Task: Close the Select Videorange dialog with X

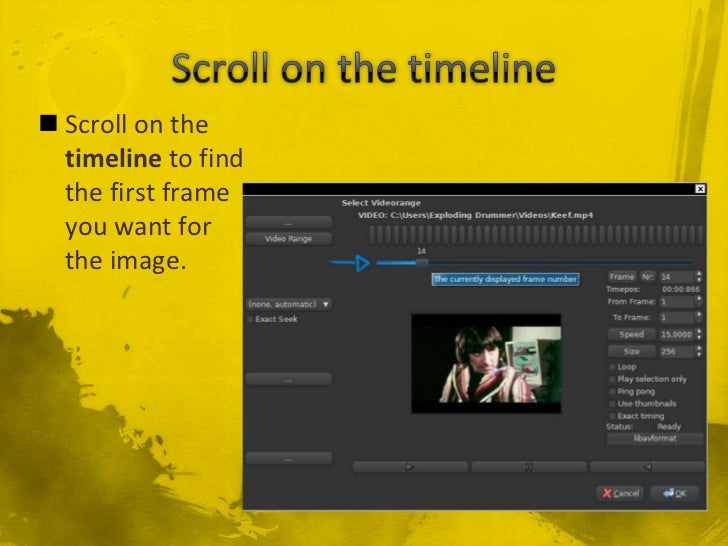Action: coord(700,188)
